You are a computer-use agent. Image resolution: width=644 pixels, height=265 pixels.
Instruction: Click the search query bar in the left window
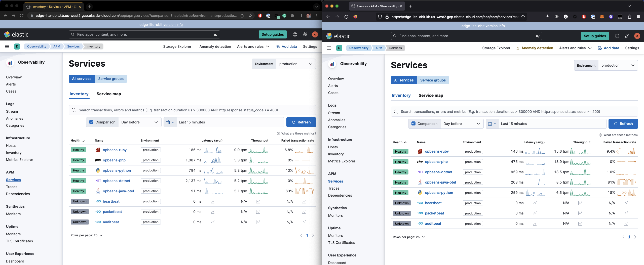[x=192, y=110]
